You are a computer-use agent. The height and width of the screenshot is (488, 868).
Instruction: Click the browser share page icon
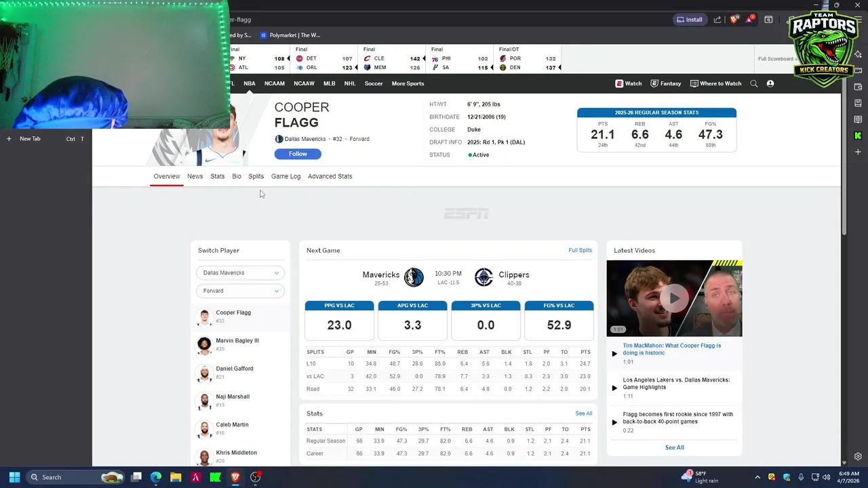717,20
